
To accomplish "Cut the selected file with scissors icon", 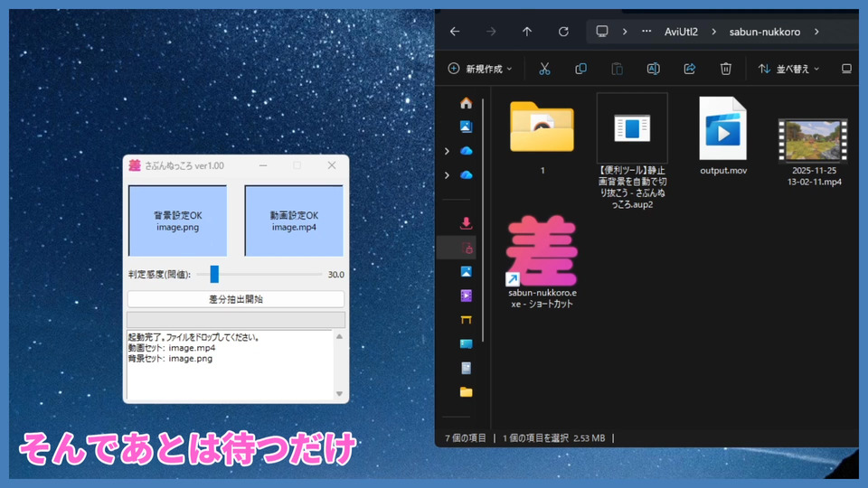I will click(544, 69).
